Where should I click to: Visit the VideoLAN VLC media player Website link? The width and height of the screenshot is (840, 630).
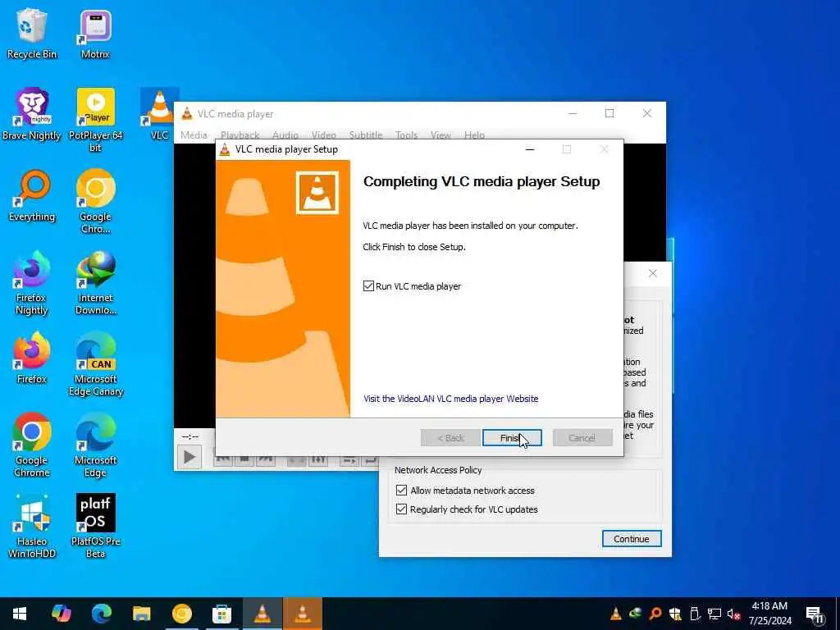click(450, 399)
